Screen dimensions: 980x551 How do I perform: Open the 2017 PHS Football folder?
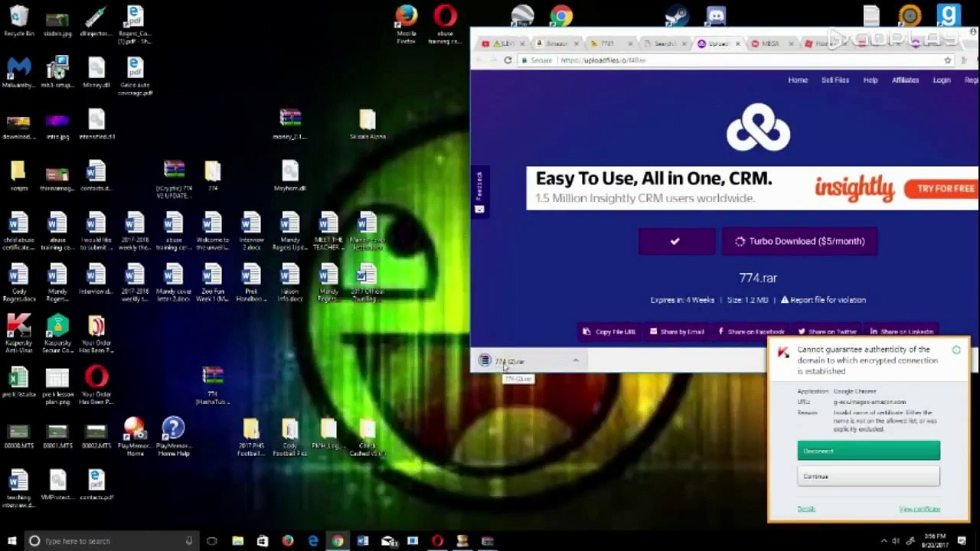point(251,438)
